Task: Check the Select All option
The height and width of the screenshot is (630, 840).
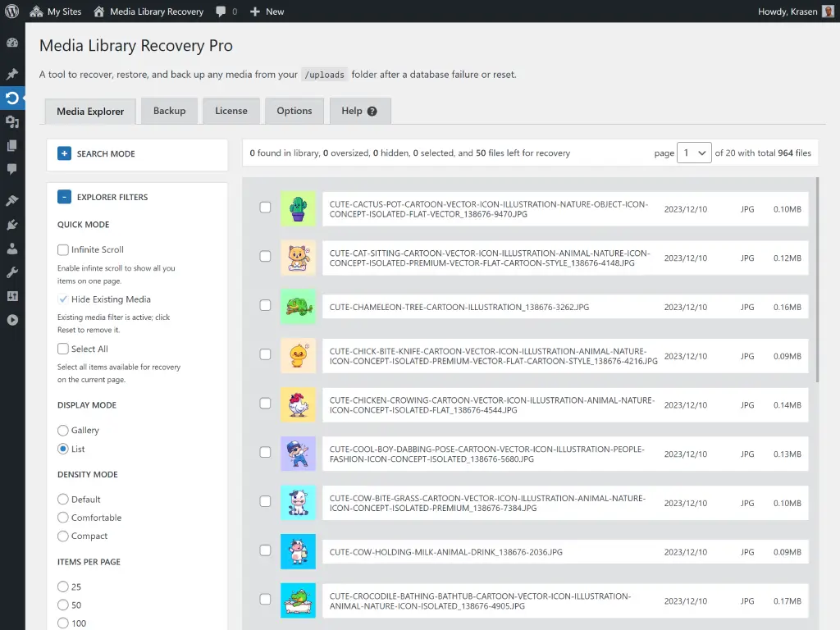Action: (63, 348)
